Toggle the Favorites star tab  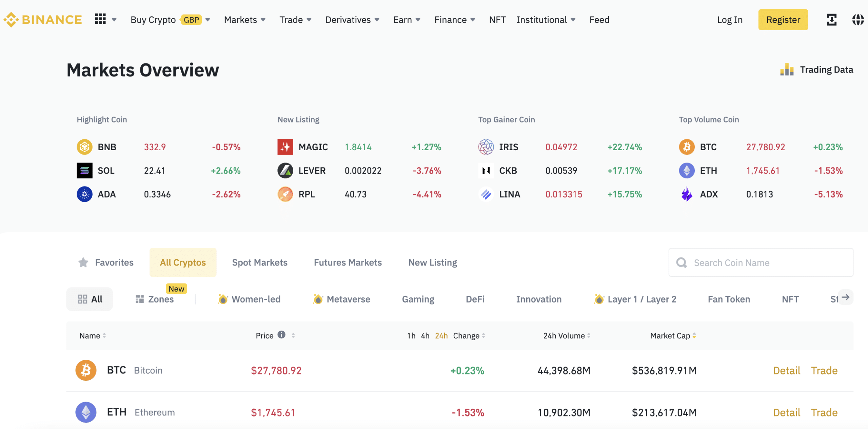[x=105, y=262]
